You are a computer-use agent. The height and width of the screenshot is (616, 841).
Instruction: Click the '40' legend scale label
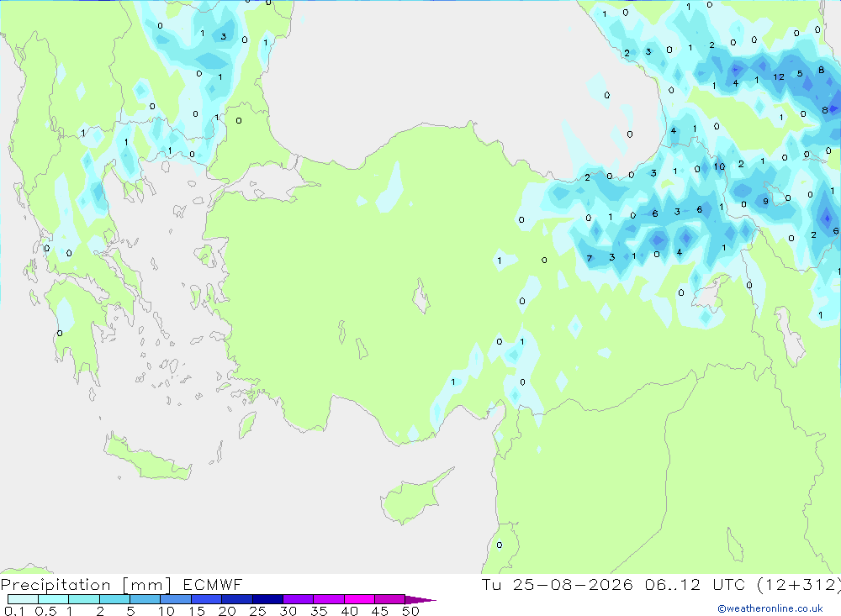[350, 611]
